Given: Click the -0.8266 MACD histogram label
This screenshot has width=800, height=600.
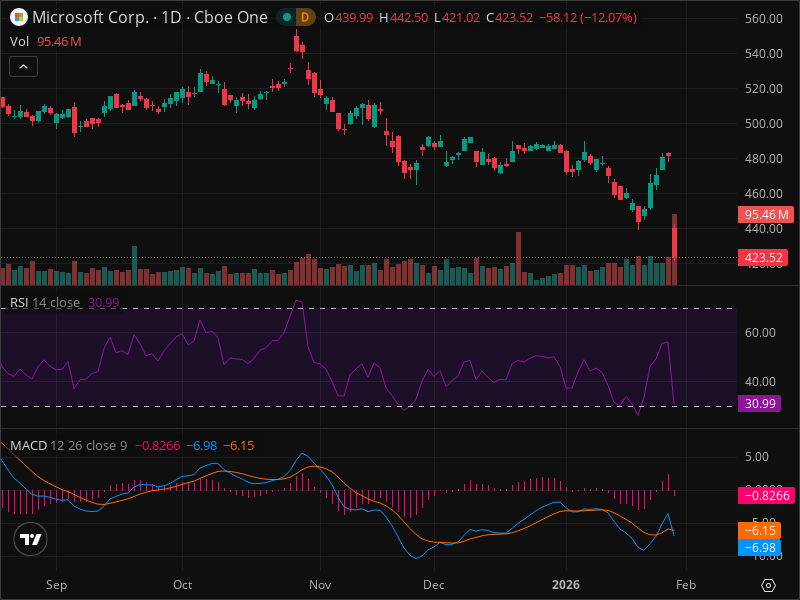Looking at the screenshot, I should (x=766, y=495).
